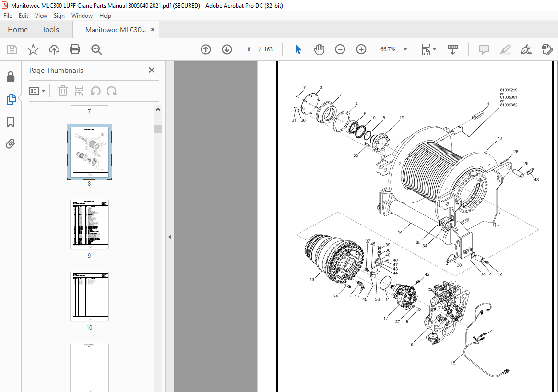
Task: Select page 9 thumbnail
Action: (x=89, y=224)
